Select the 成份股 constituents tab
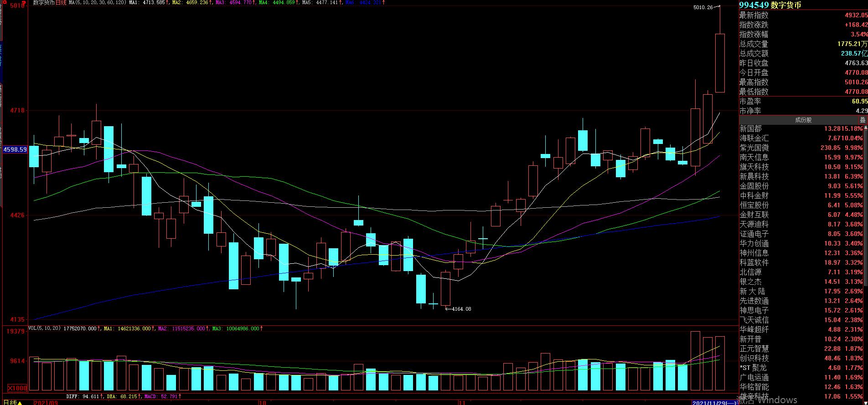868x405 pixels. click(803, 120)
